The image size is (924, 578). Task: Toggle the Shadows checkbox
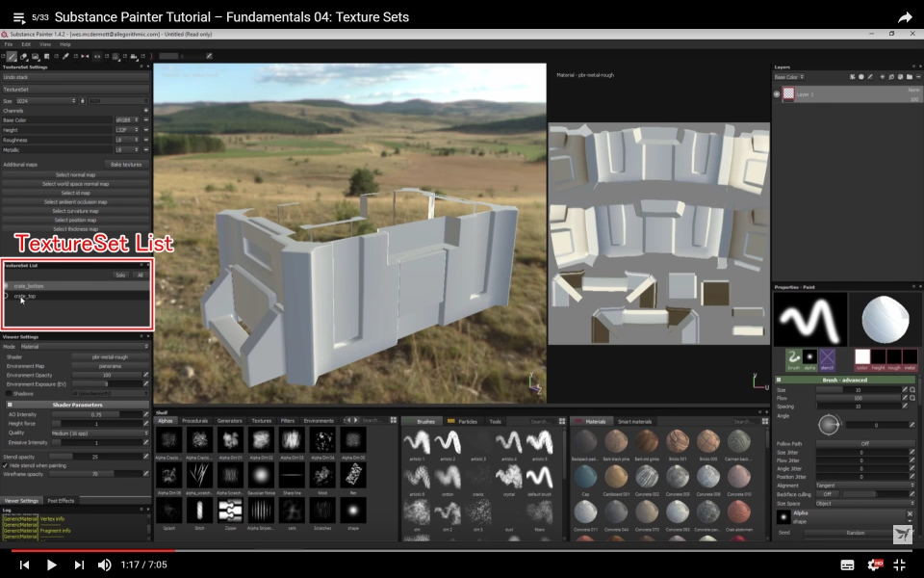9,393
